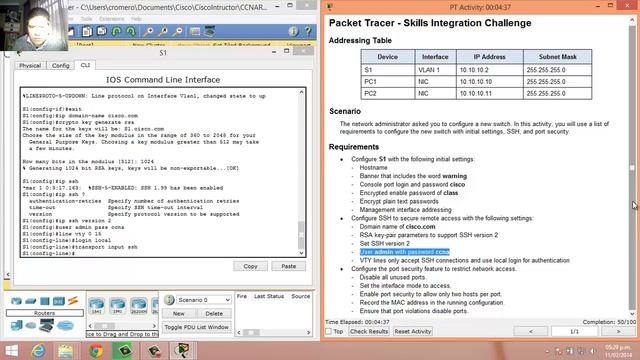Click the Check Results button
Viewport: 640px width, 360px height.
(x=369, y=331)
